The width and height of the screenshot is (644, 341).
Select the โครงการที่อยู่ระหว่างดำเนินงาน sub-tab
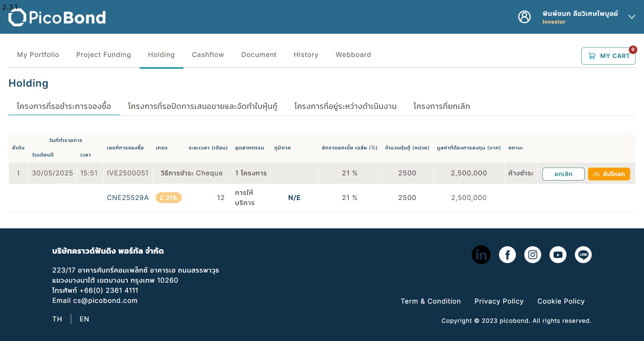345,106
